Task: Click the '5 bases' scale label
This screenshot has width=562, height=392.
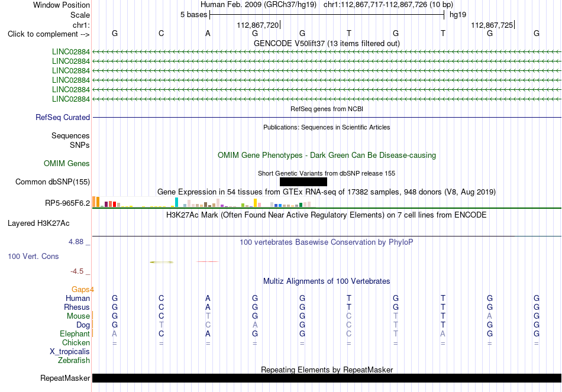Action: 193,15
